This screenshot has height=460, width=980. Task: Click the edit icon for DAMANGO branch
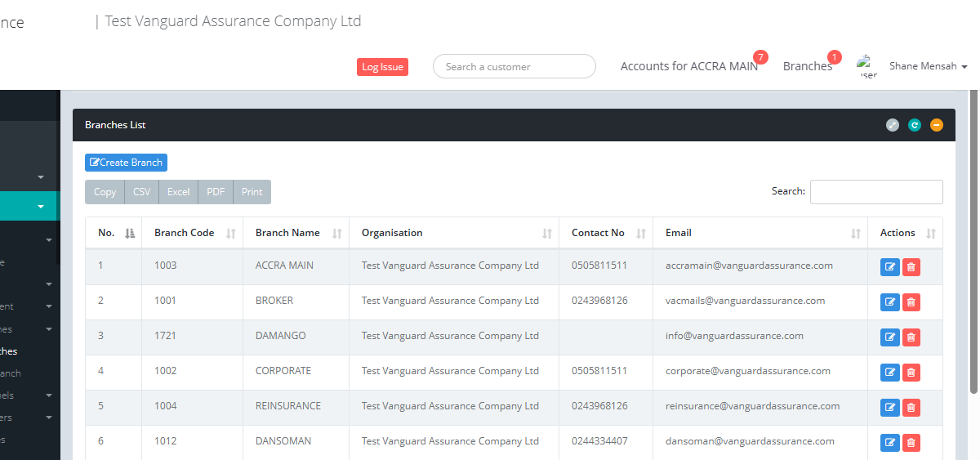[889, 337]
